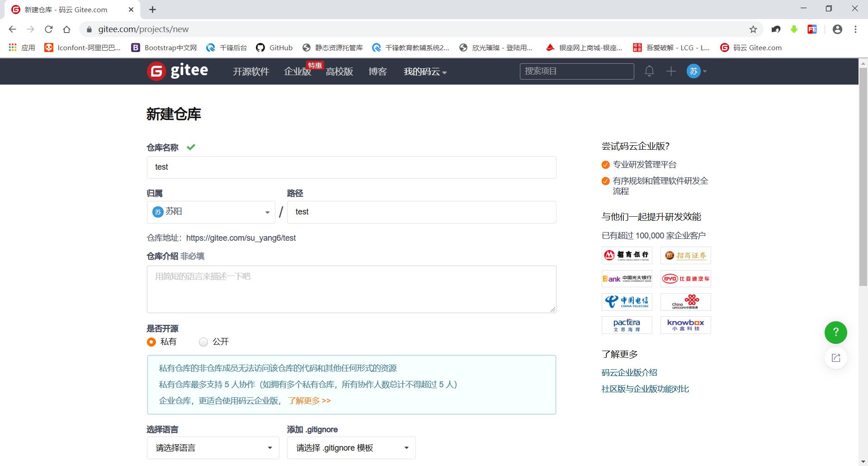Screen dimensions: 868x466
Task: Go back in browser history
Action: (12, 29)
